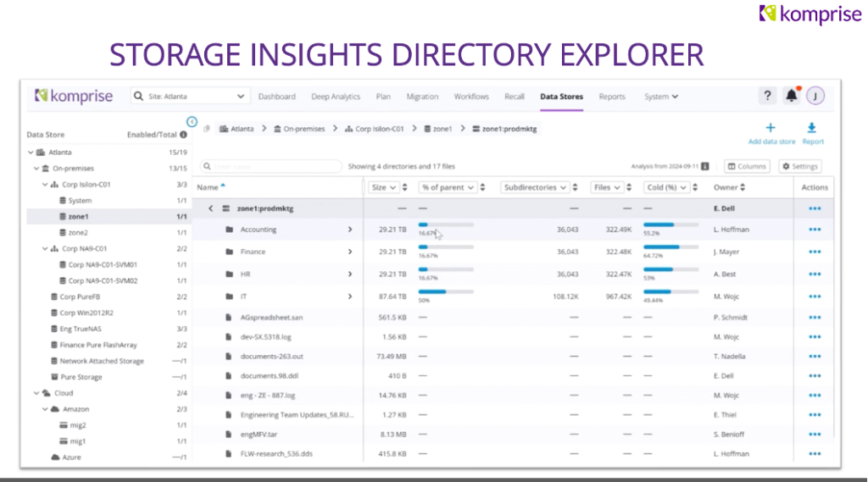The height and width of the screenshot is (482, 868).
Task: Select Corp PureFB data store
Action: pyautogui.click(x=80, y=296)
